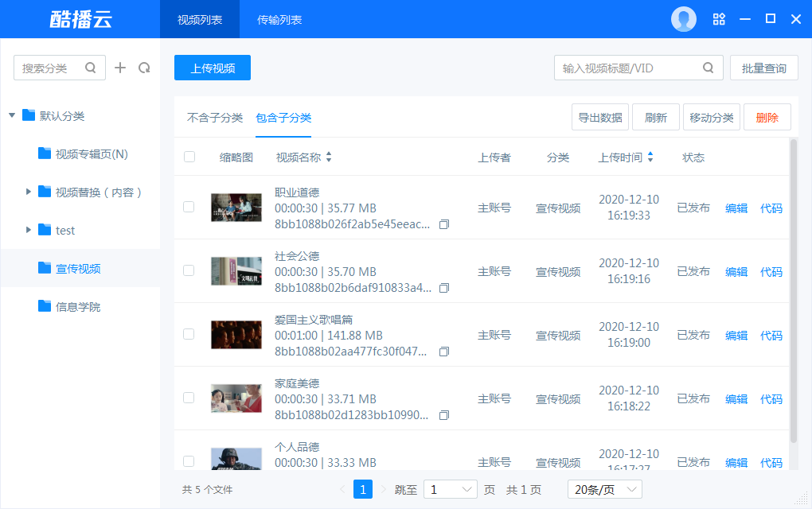The image size is (812, 509).
Task: Open the user avatar menu
Action: coord(683,19)
